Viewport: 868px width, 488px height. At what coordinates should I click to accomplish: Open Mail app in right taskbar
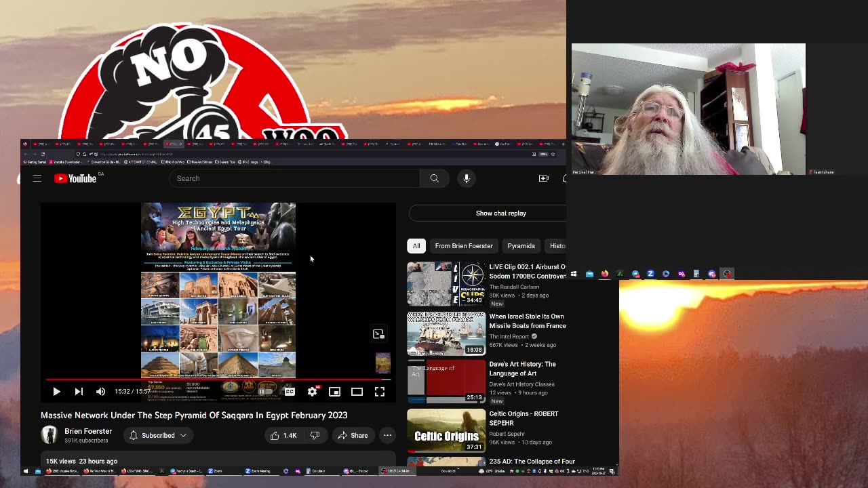589,274
